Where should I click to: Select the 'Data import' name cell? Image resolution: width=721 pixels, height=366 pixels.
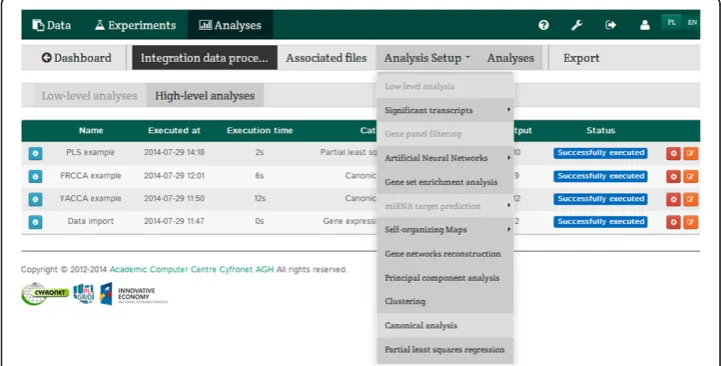point(91,221)
